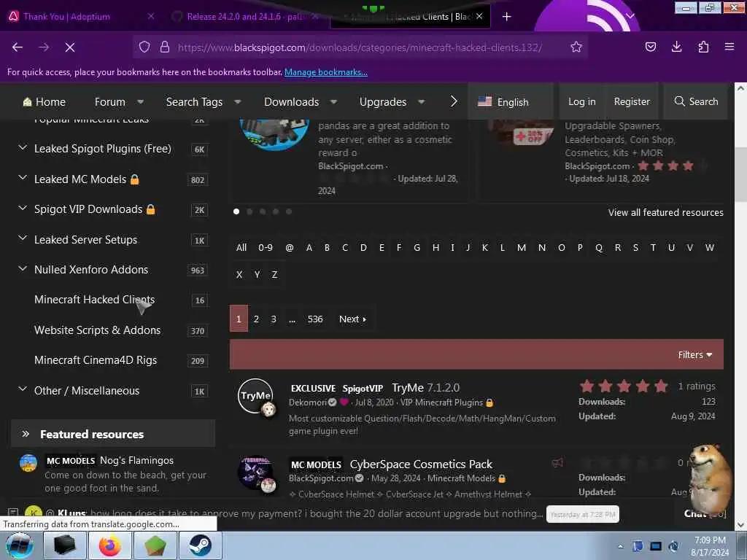
Task: Open Website Scripts & Addons category
Action: pos(97,330)
